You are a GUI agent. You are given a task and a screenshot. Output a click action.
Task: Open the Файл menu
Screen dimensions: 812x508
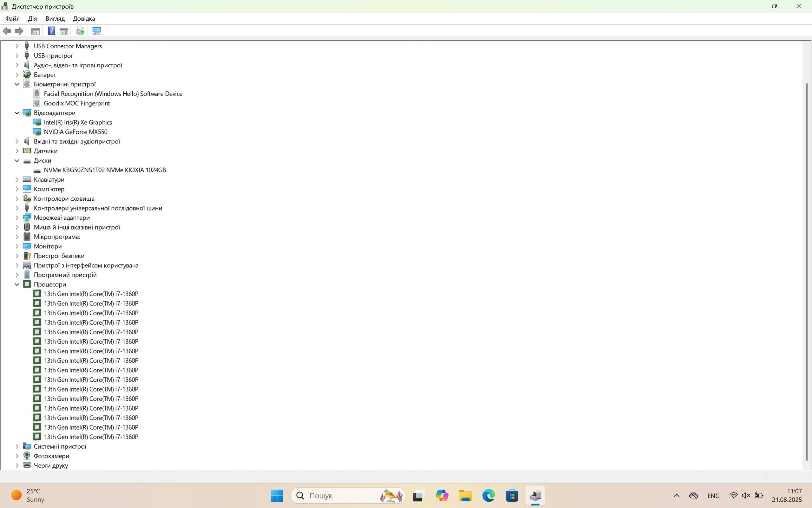tap(12, 18)
